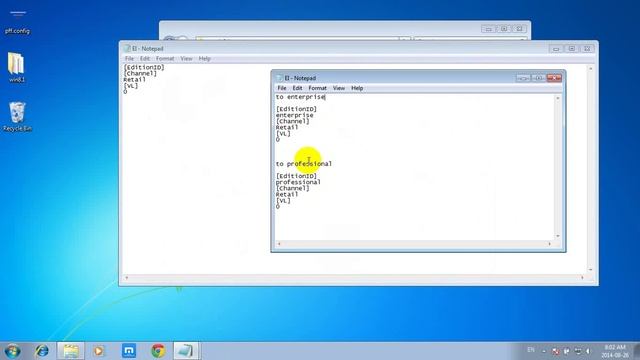Open File menu in background Notepad

(129, 59)
